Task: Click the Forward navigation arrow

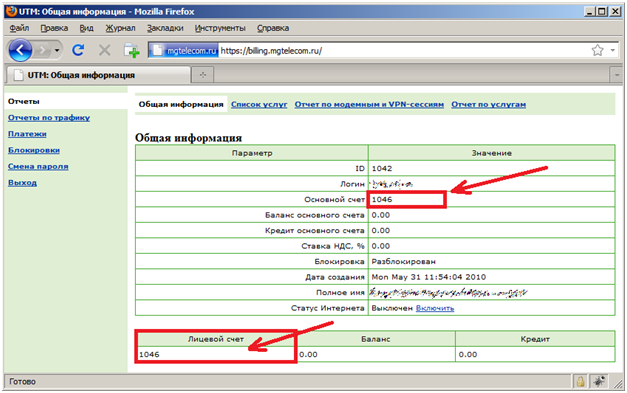Action: click(43, 50)
